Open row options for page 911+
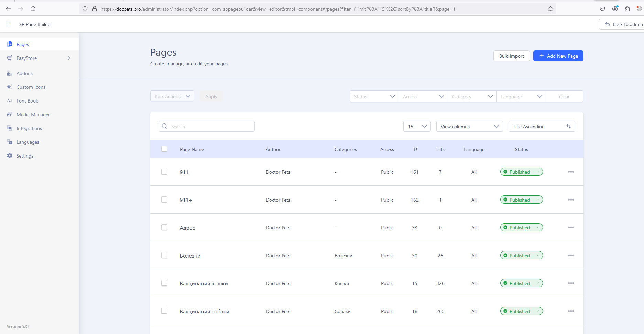The height and width of the screenshot is (334, 644). click(x=571, y=200)
